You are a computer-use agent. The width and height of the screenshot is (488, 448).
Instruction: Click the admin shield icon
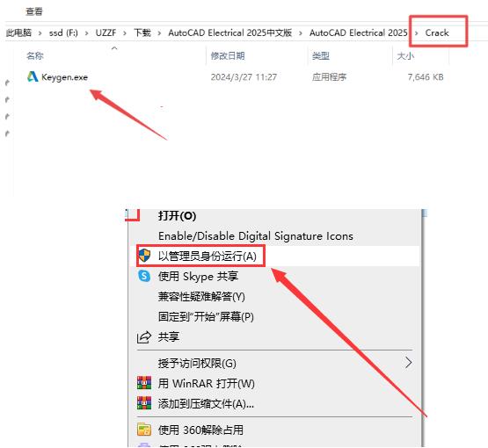pyautogui.click(x=144, y=256)
